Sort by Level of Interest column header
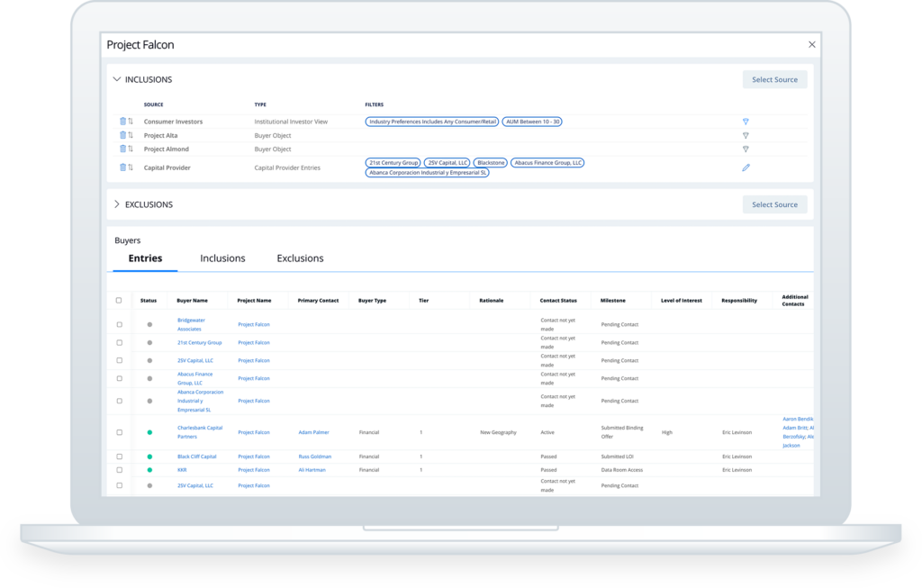The image size is (922, 588). coord(681,301)
